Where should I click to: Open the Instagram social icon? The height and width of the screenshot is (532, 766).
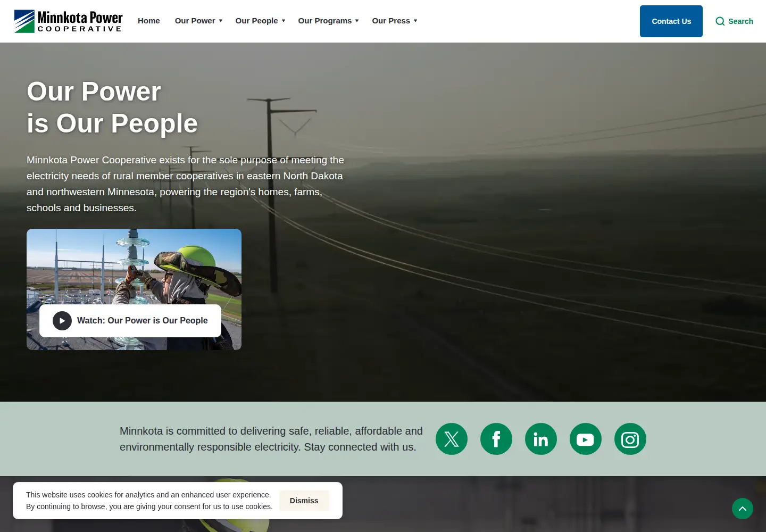[630, 439]
